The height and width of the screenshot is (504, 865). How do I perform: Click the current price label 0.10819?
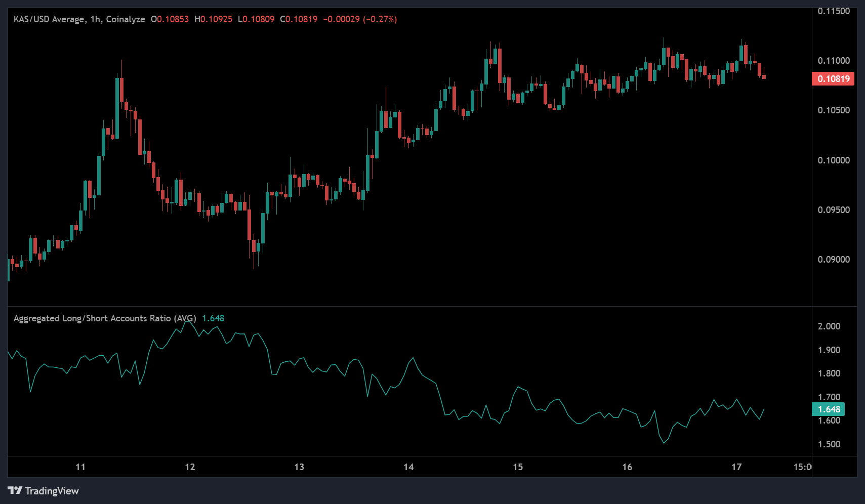[833, 78]
